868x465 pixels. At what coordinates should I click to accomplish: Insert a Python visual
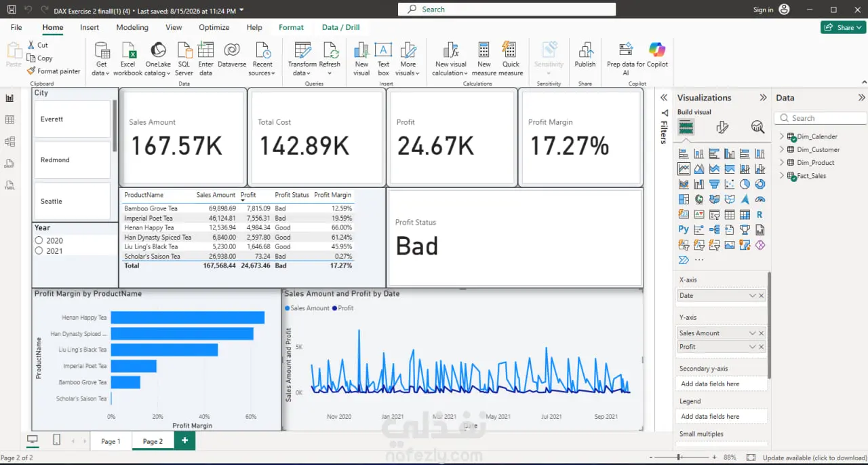pyautogui.click(x=684, y=230)
